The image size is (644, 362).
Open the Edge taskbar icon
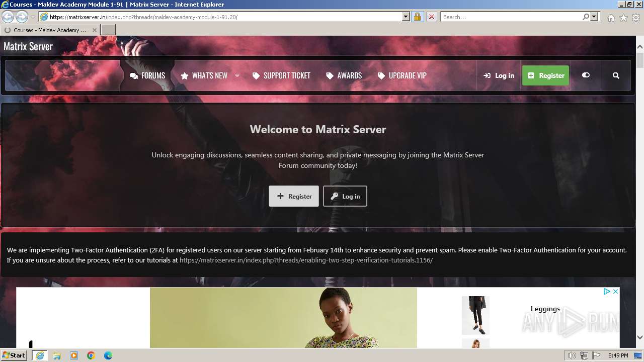[108, 355]
